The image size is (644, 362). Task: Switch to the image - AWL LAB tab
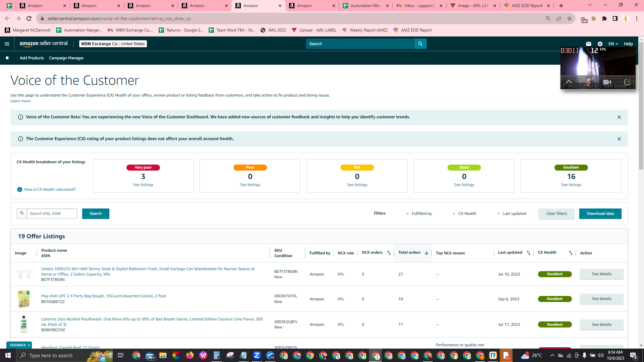(473, 6)
